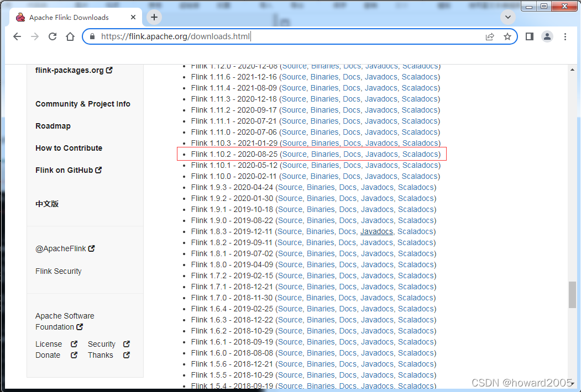
Task: Click the browser back arrow
Action: (17, 36)
